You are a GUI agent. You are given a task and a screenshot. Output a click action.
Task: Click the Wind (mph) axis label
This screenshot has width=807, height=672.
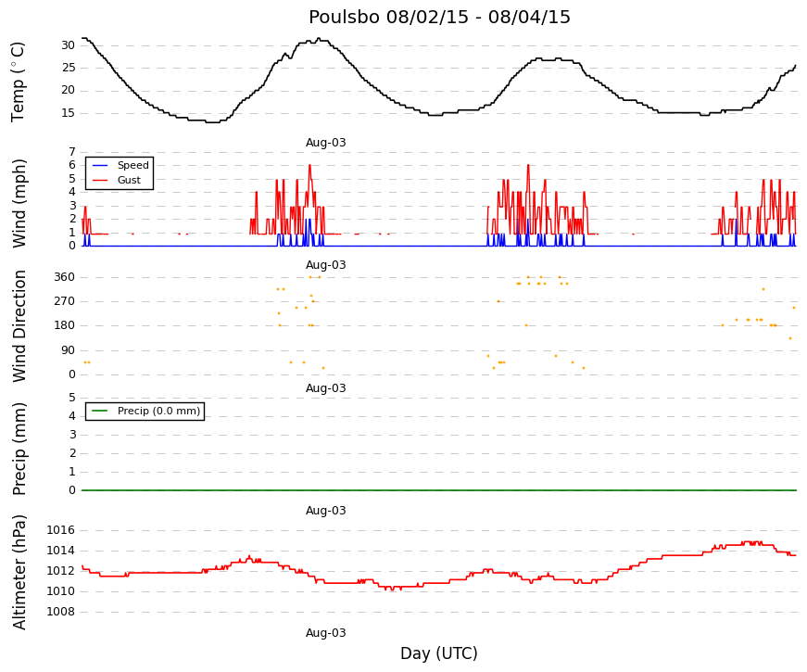pos(19,203)
